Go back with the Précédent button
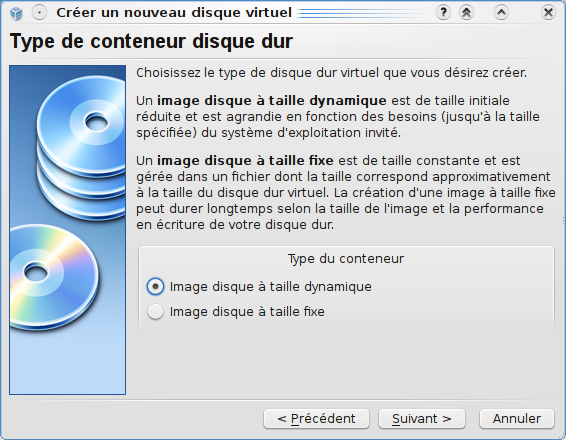 [x=316, y=419]
